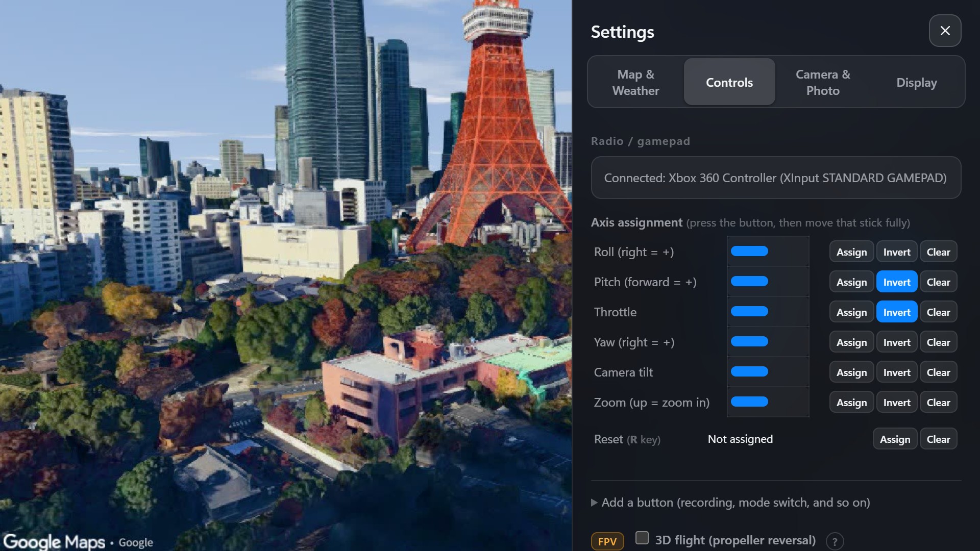Click the Pitch axis value indicator bar
This screenshot has height=551, width=980.
tap(768, 281)
